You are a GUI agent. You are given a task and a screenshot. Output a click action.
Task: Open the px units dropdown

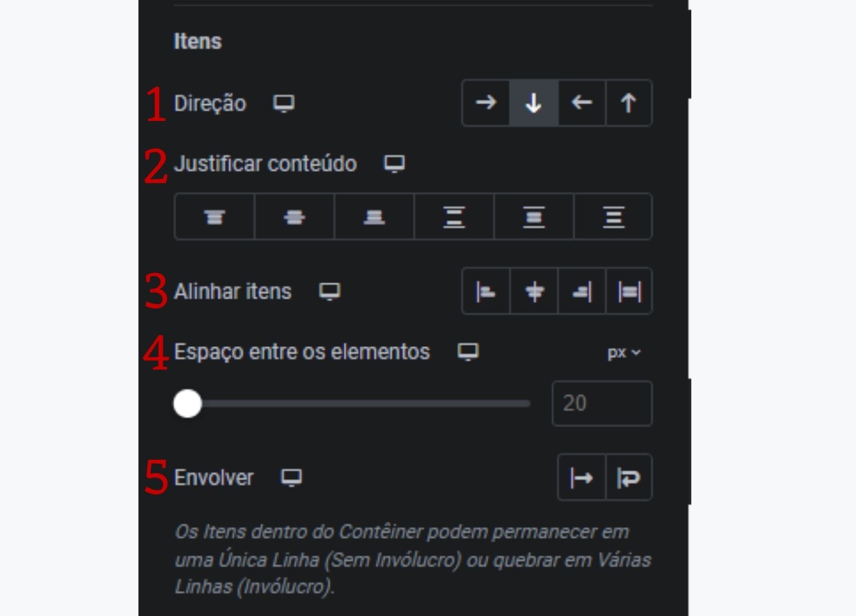624,352
